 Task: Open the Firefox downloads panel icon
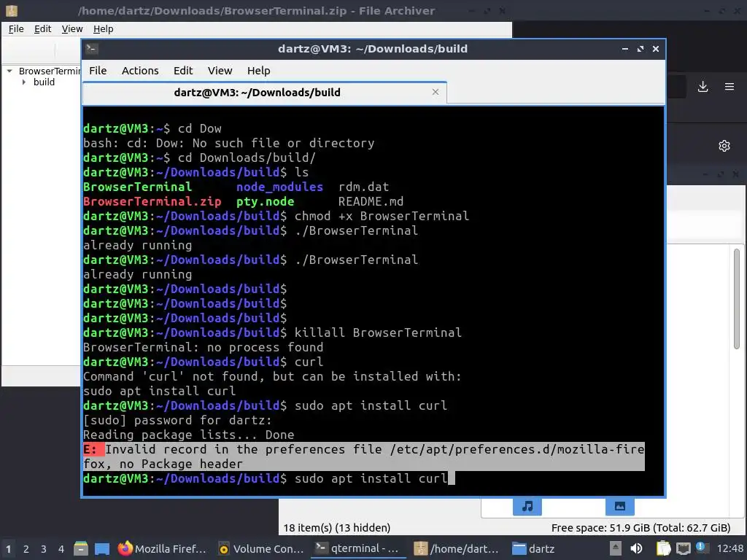pos(703,87)
